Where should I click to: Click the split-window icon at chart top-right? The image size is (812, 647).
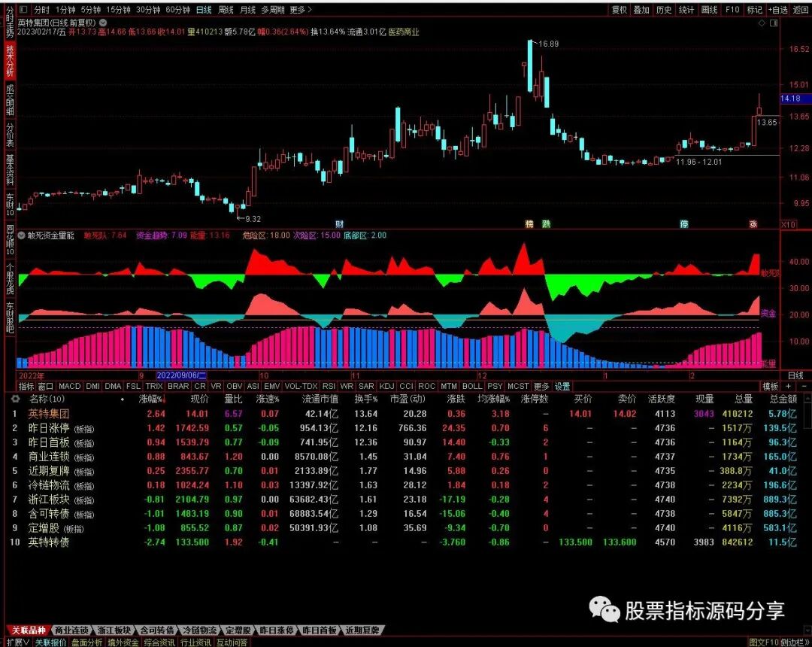tap(774, 23)
